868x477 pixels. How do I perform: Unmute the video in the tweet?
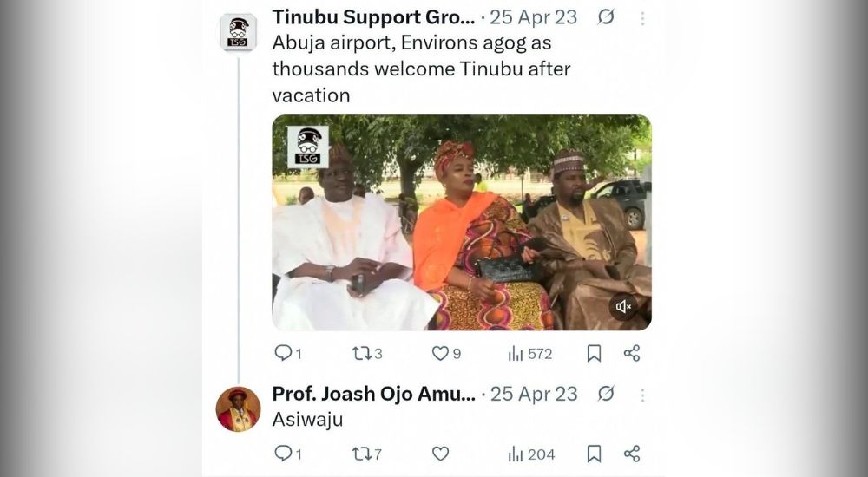623,306
